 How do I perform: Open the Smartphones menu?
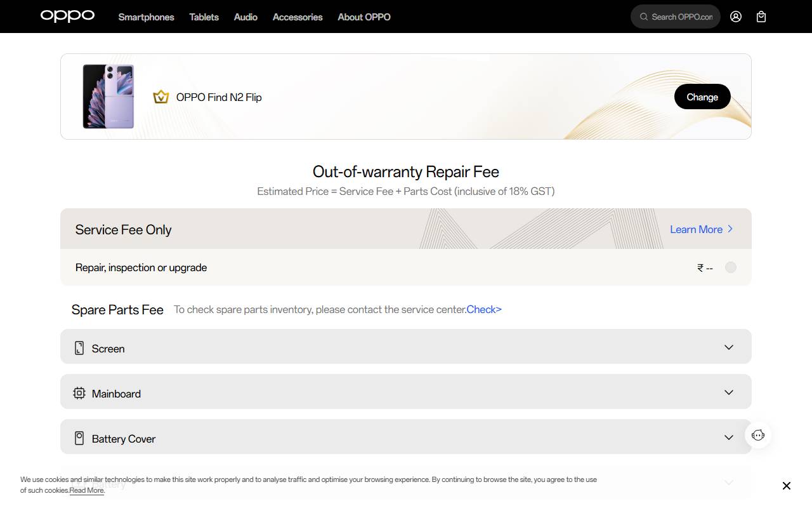tap(146, 17)
